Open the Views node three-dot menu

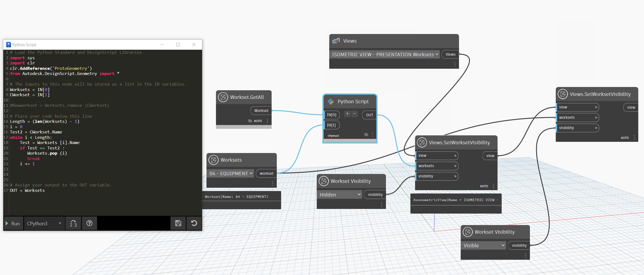[455, 64]
